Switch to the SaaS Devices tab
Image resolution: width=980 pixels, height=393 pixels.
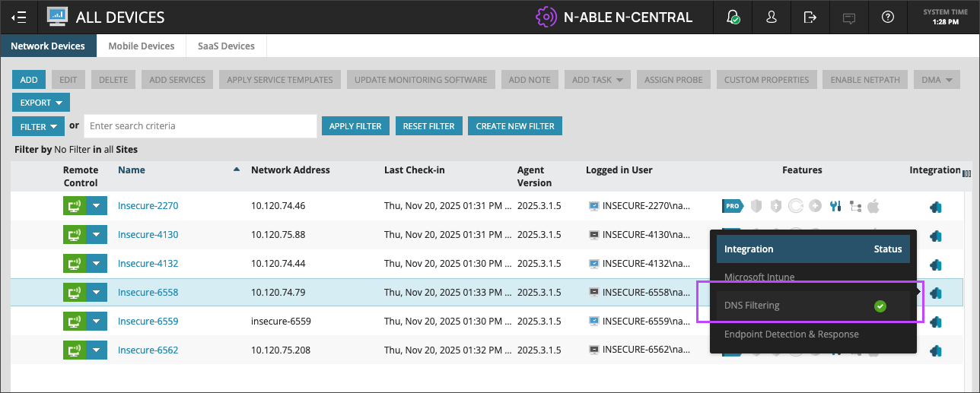226,46
